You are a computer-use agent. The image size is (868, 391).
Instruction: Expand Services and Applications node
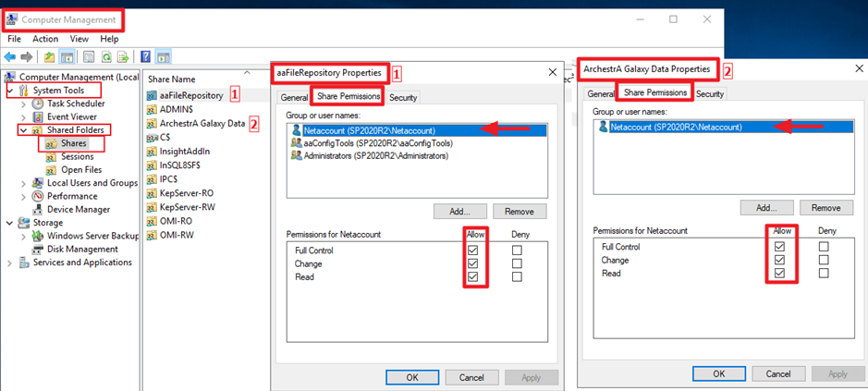point(10,263)
